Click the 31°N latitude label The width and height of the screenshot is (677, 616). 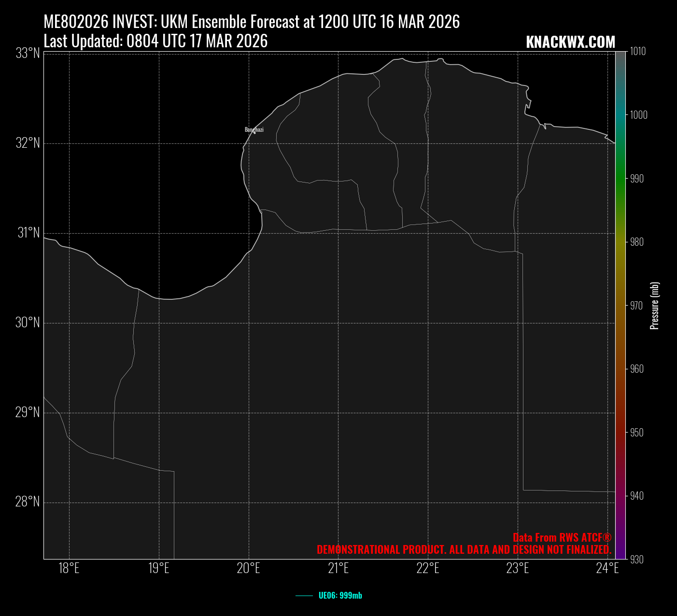click(x=28, y=233)
